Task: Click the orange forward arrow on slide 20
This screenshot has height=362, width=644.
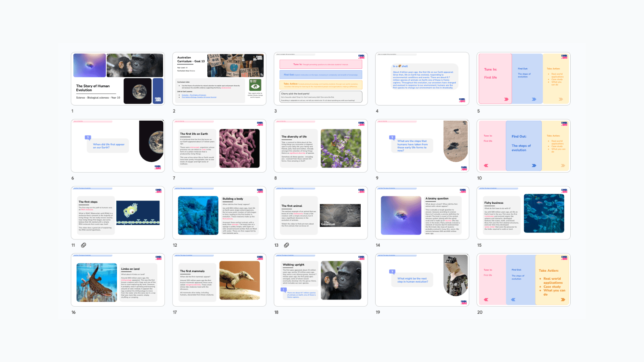Action: click(x=563, y=300)
